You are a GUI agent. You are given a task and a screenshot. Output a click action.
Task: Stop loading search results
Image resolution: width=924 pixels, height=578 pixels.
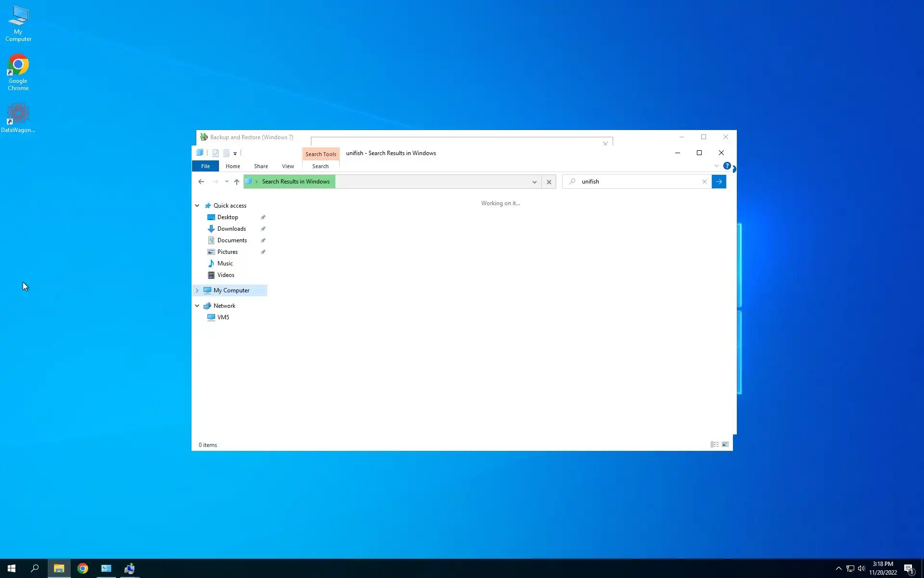click(x=549, y=182)
